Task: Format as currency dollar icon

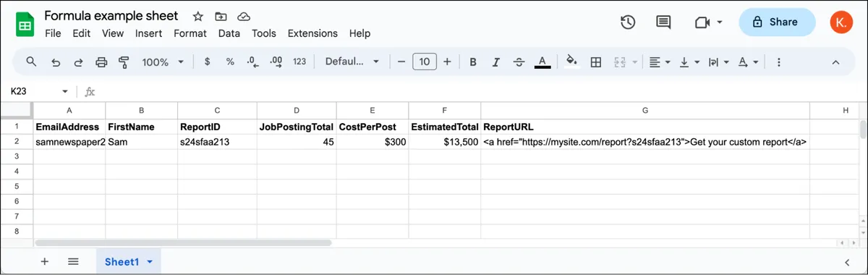Action: (208, 62)
